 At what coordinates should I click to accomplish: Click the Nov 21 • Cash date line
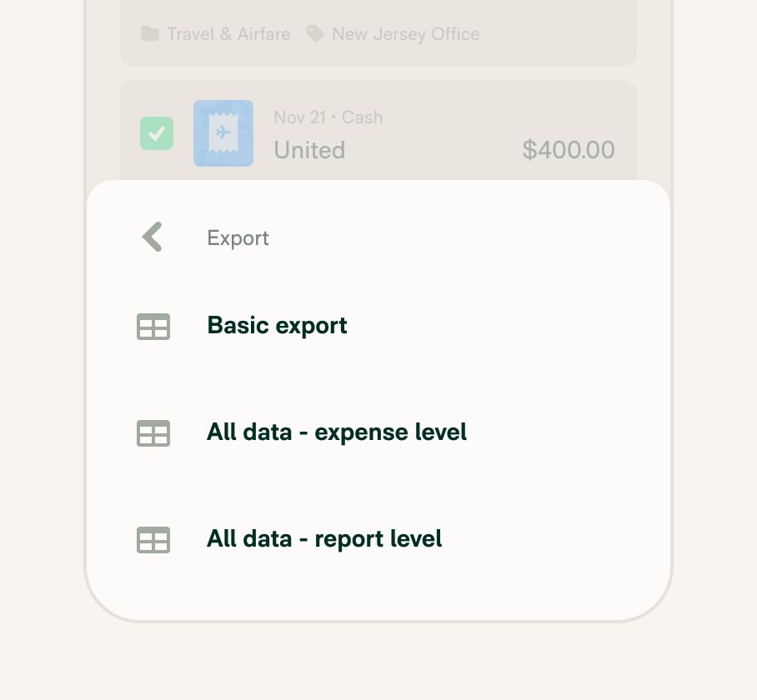(328, 117)
